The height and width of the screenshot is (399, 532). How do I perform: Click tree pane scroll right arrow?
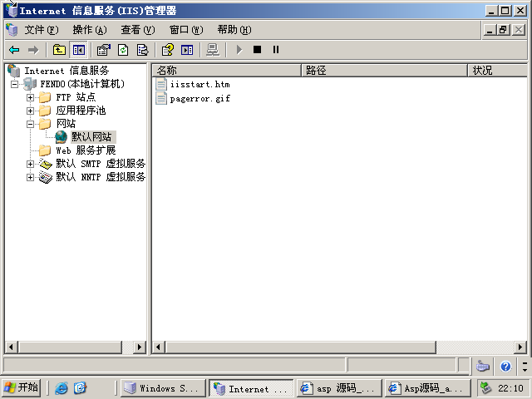(140, 347)
